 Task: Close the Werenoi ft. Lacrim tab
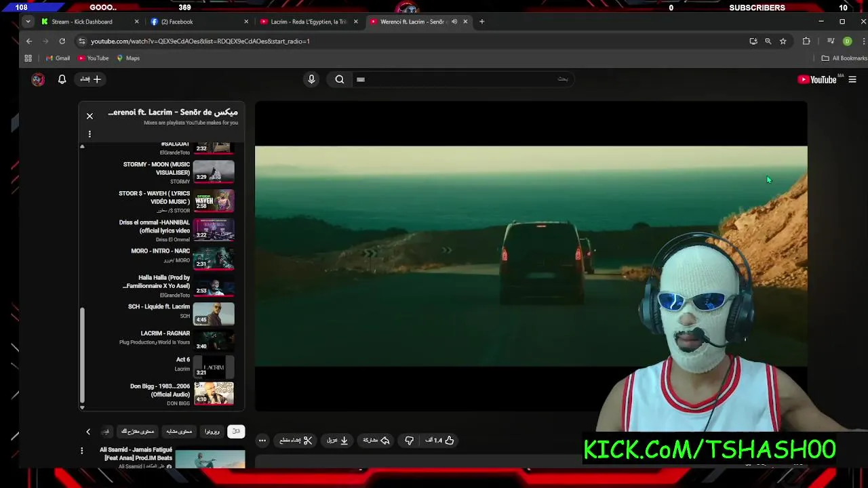point(465,22)
